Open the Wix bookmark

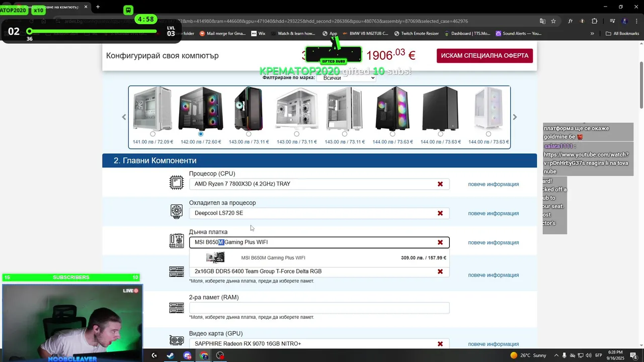point(258,34)
